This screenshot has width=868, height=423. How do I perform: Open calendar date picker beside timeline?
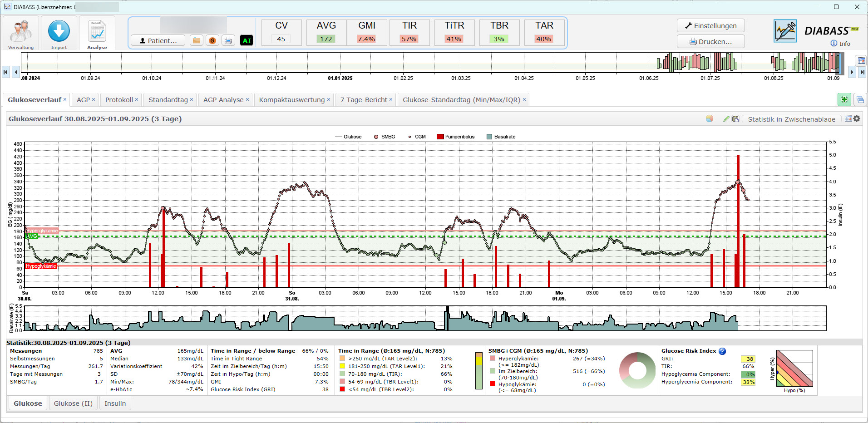860,60
